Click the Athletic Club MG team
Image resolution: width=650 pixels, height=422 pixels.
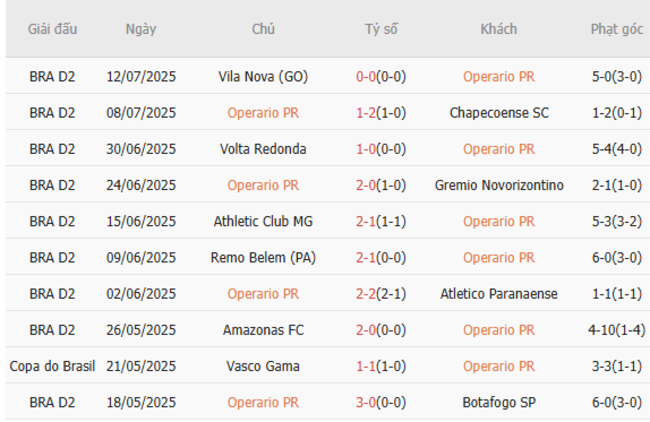click(263, 221)
